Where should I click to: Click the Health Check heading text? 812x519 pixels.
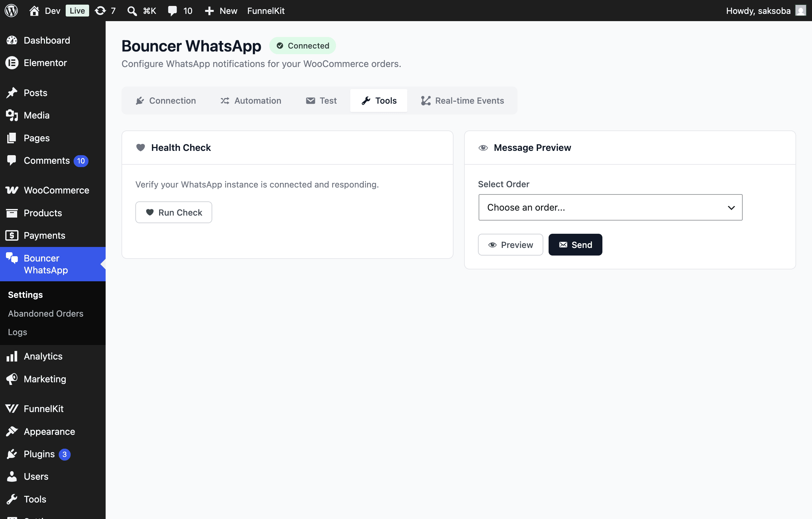click(x=181, y=148)
